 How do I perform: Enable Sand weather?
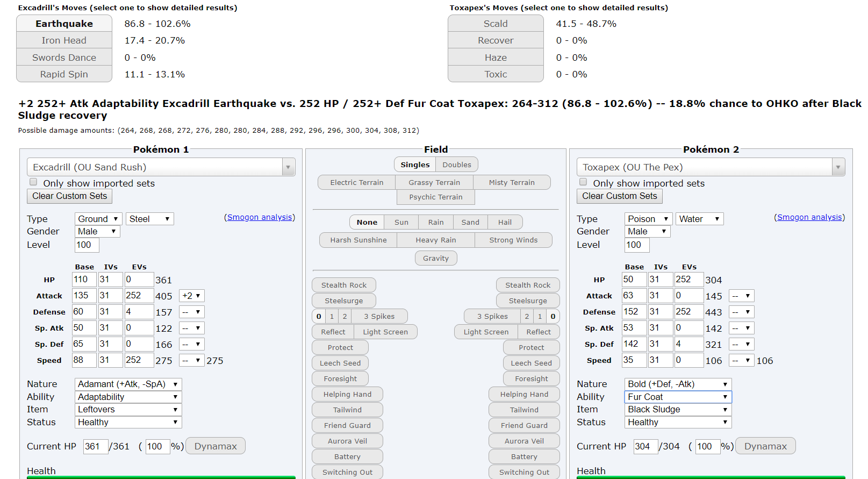click(470, 222)
